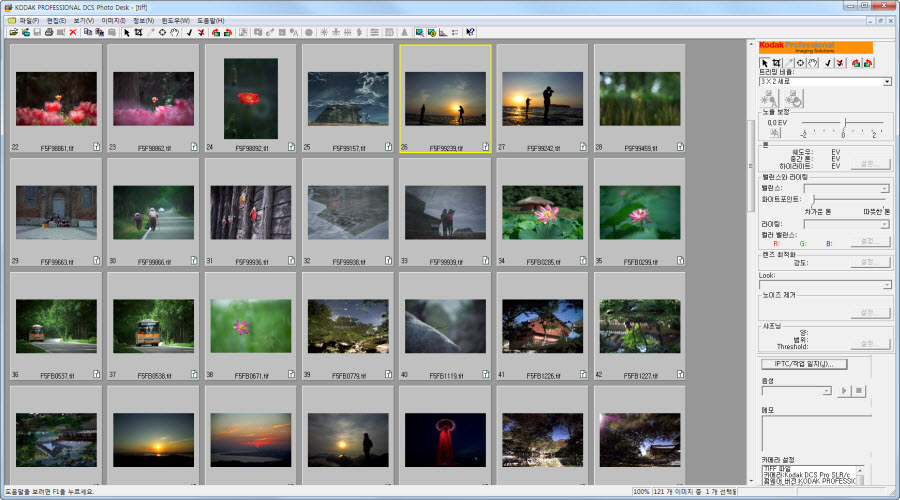Image resolution: width=900 pixels, height=500 pixels.
Task: Select the arrow pointer tool in right panel
Action: [x=764, y=63]
